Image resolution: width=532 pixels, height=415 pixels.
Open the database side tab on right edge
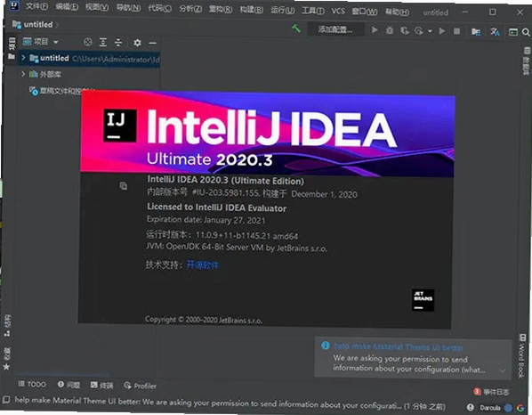coord(527,61)
